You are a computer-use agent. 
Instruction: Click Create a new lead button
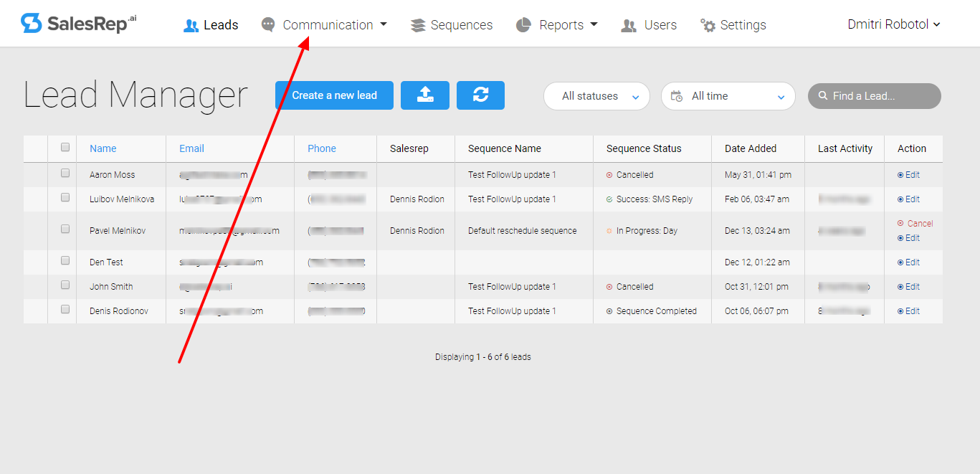[334, 95]
